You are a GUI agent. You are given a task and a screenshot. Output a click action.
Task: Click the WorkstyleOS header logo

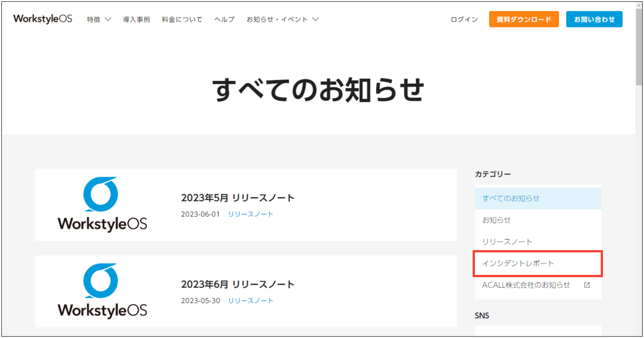pyautogui.click(x=43, y=19)
